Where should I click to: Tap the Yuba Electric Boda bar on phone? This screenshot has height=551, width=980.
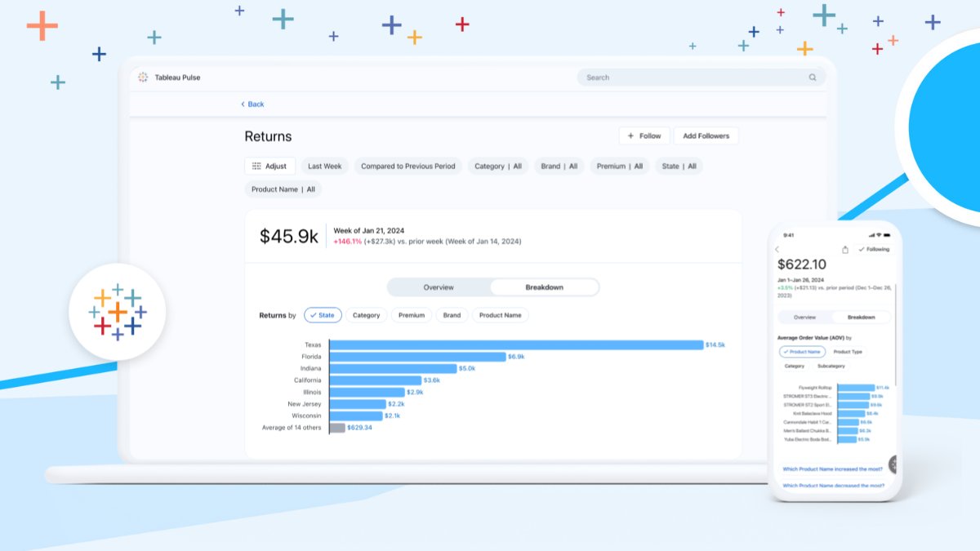pos(847,439)
